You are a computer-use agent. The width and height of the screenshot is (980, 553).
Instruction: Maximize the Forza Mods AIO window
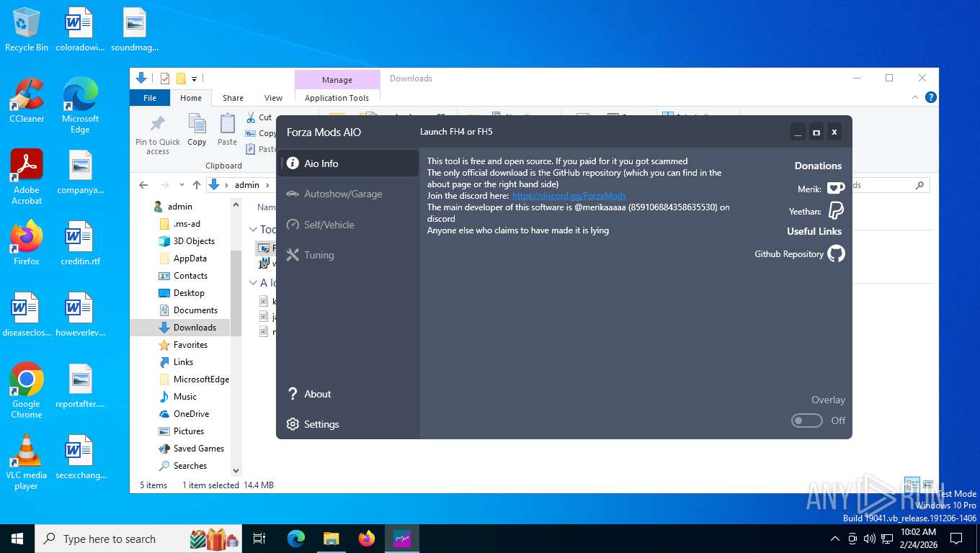coord(816,132)
